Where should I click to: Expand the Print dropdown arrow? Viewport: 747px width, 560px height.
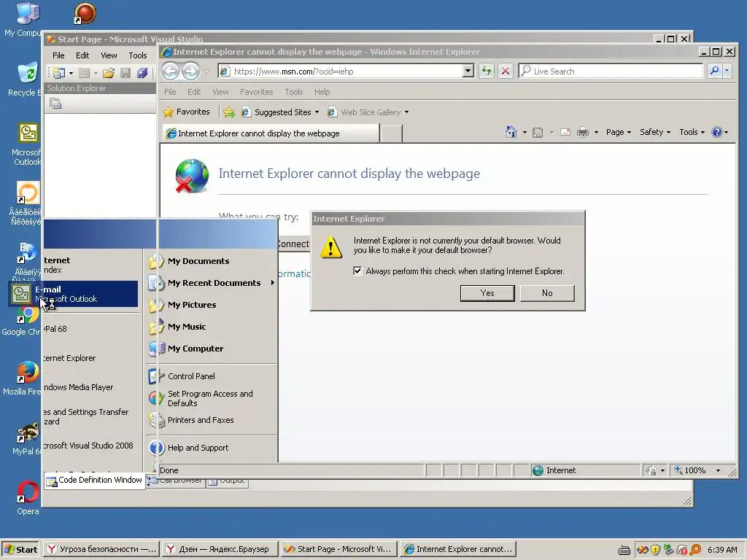pos(596,133)
